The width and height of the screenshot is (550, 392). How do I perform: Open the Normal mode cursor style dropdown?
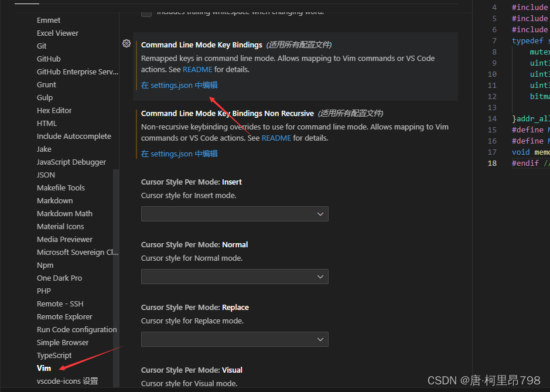coord(234,276)
